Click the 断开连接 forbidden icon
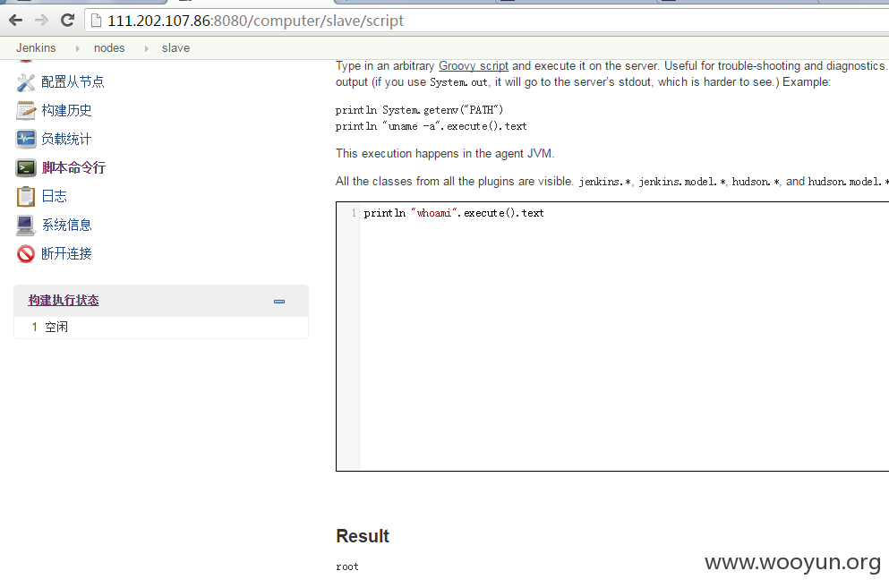 click(25, 253)
